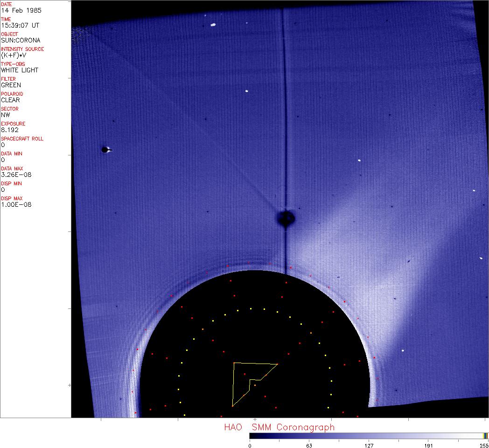Select the 0 value under SPACECRAFT ROLL
This screenshot has width=489, height=448.
3,145
